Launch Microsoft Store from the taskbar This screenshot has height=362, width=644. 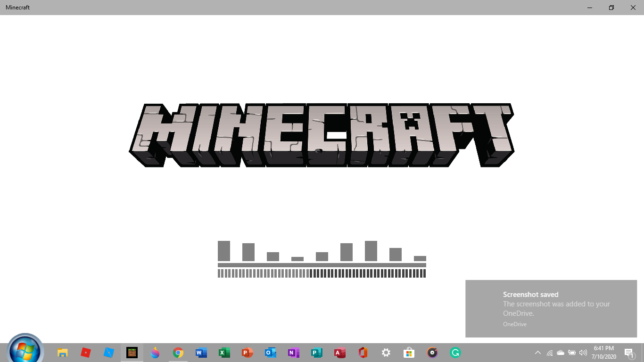pyautogui.click(x=409, y=353)
